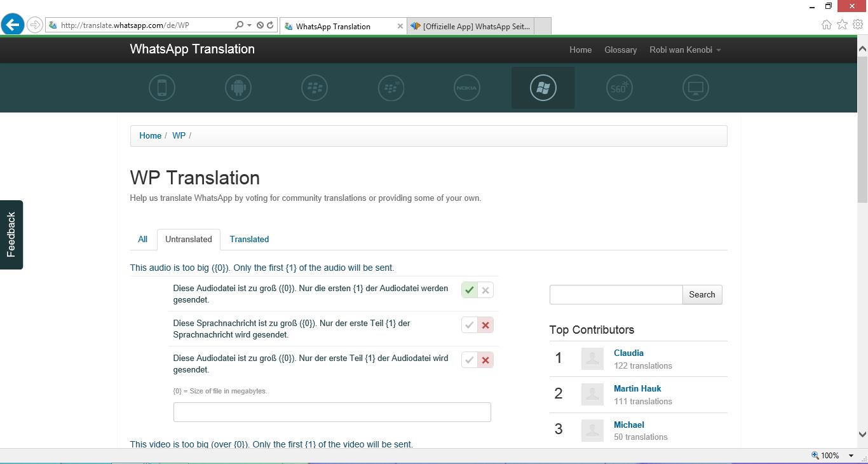
Task: Click the address bar search magnifier
Action: (x=239, y=25)
